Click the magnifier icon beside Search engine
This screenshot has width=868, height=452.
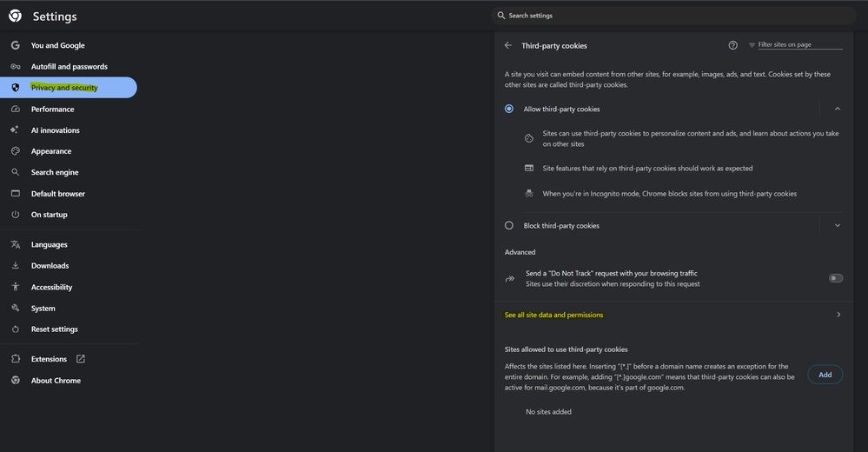pos(16,172)
